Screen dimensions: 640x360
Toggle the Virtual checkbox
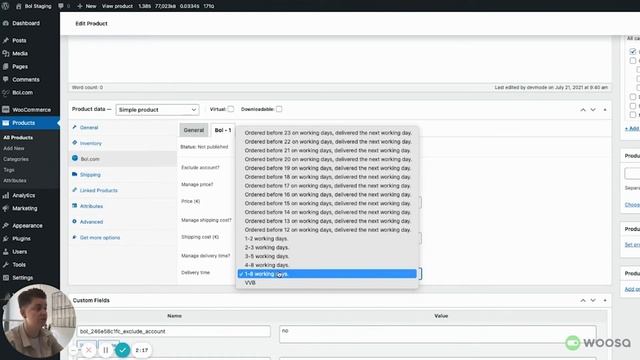[x=231, y=109]
